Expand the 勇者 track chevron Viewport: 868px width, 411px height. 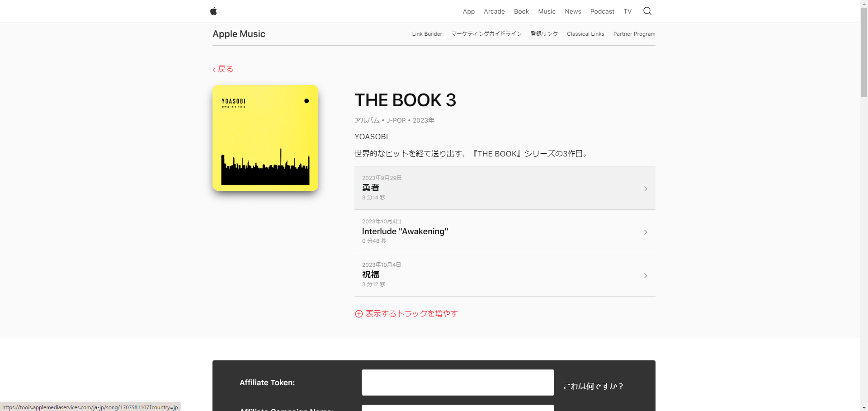(646, 189)
